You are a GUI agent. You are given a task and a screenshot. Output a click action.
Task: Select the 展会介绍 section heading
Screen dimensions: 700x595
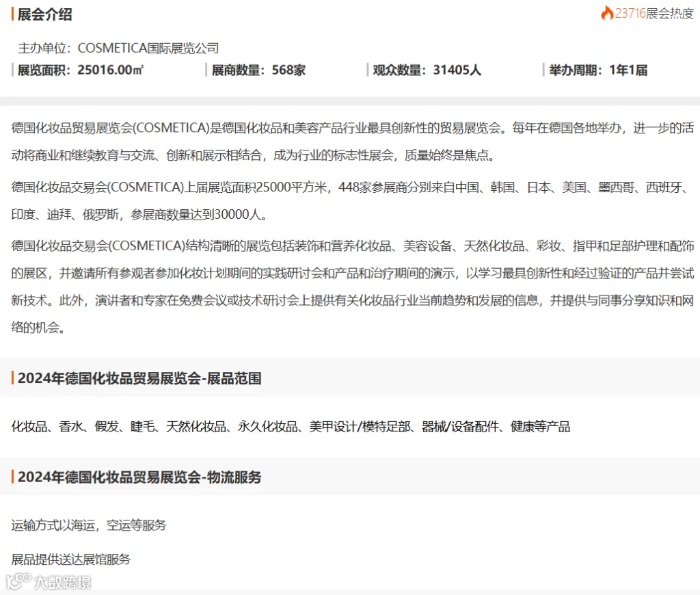44,14
